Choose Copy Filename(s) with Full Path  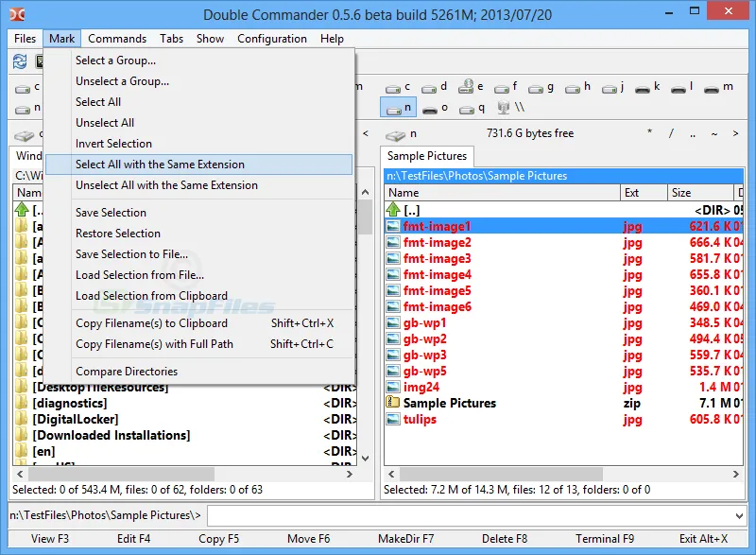click(199, 344)
